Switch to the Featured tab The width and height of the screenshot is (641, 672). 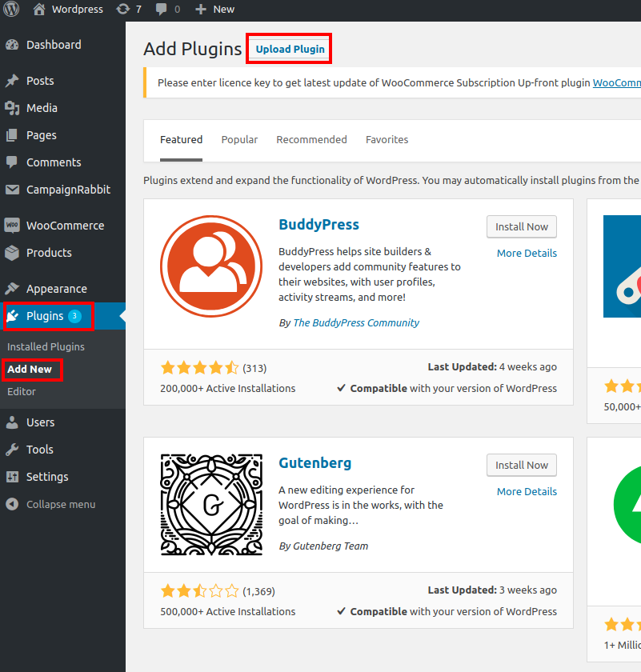pyautogui.click(x=181, y=140)
